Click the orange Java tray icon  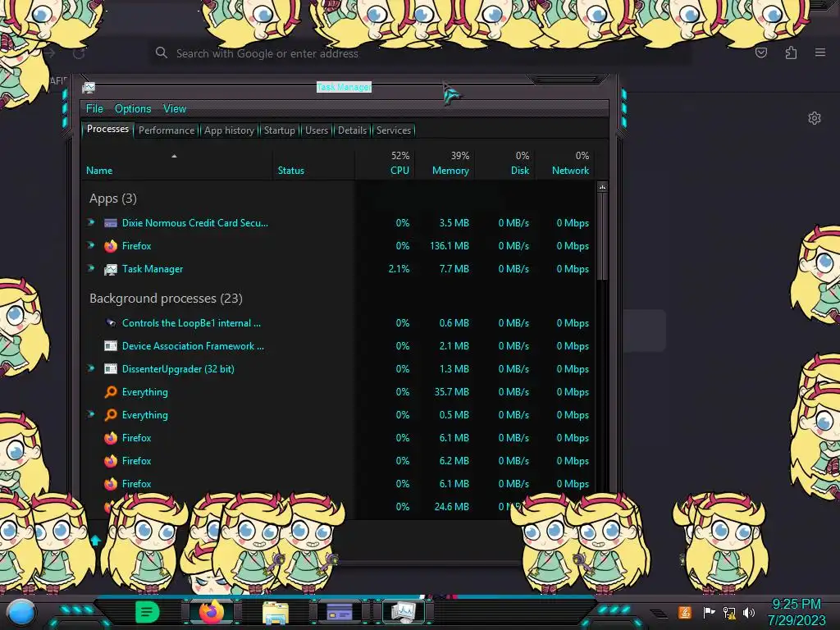pos(685,612)
